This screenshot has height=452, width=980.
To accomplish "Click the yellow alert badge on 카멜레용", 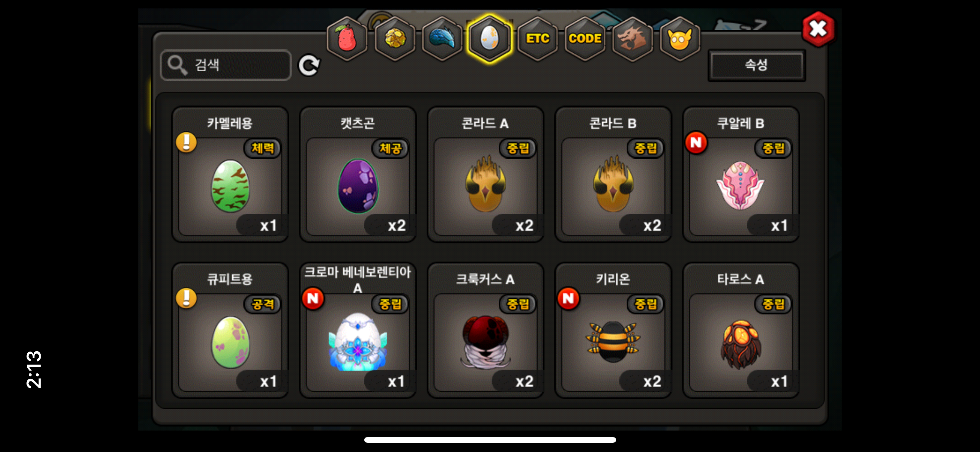I will pos(186,143).
